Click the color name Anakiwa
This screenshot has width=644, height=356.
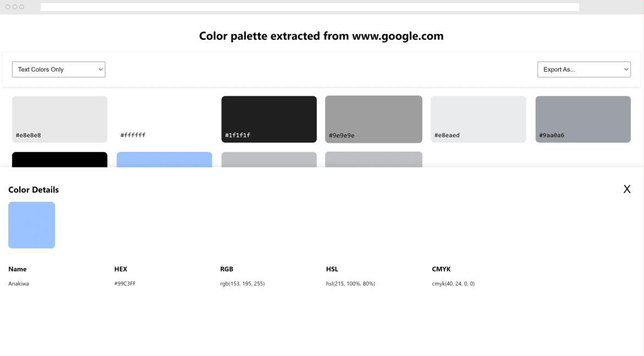pos(19,284)
